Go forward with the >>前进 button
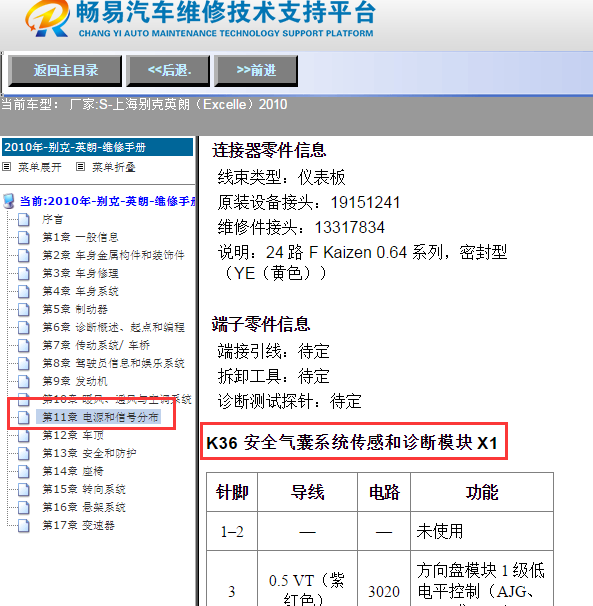The image size is (593, 606). point(256,70)
